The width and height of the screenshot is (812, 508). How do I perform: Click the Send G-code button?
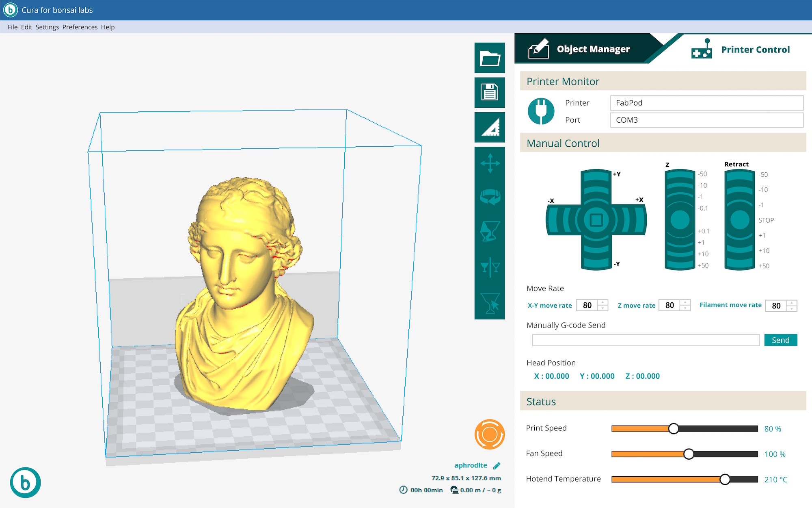[780, 340]
